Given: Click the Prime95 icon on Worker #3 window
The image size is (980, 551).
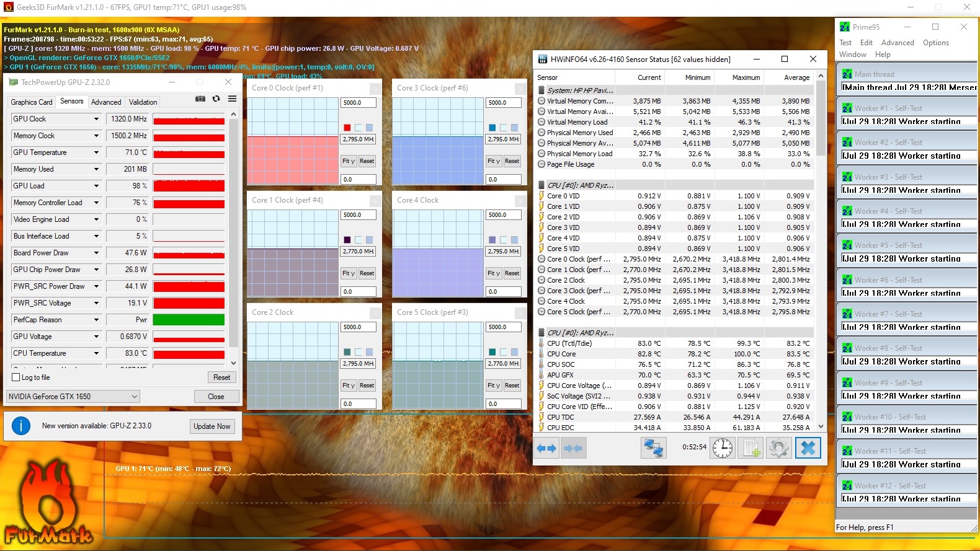Looking at the screenshot, I should click(x=847, y=177).
